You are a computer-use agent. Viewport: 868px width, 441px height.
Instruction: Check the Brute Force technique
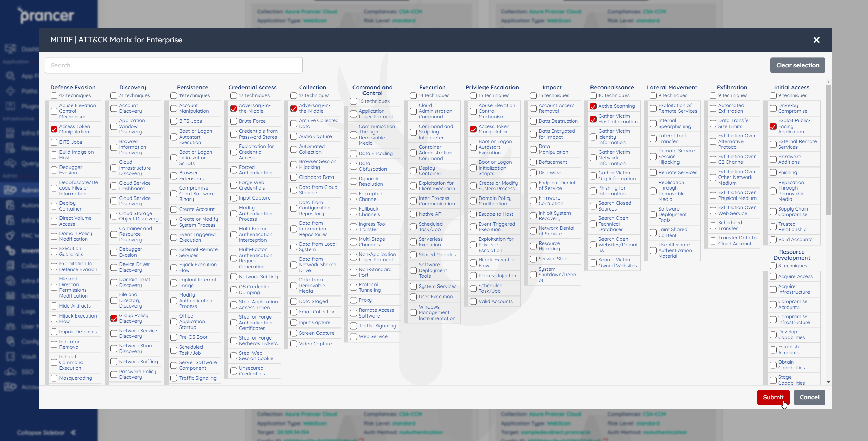[234, 121]
